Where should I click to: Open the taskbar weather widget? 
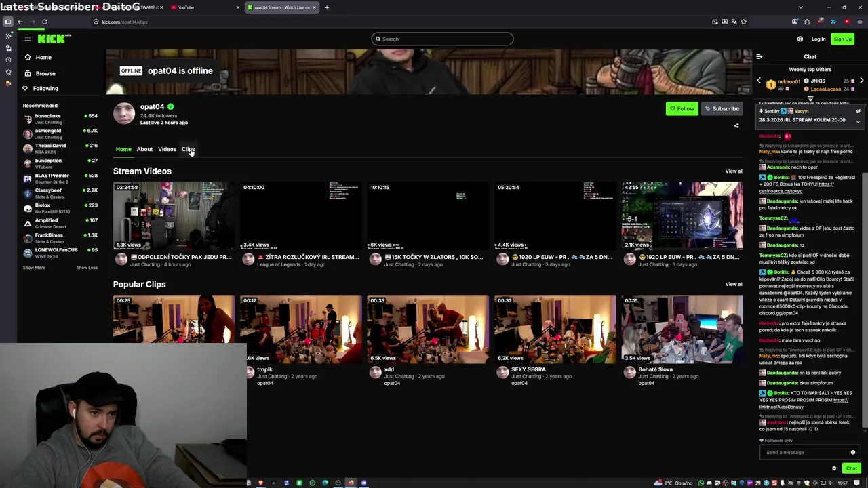674,483
